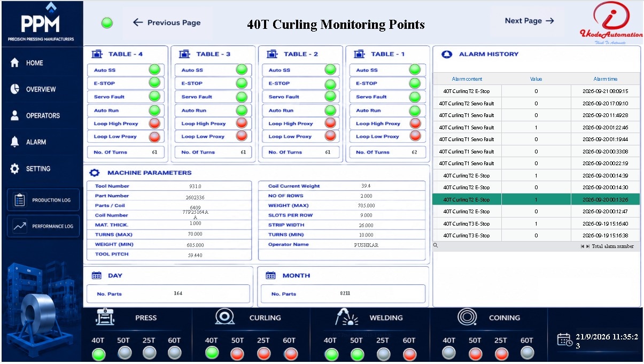Click the Ukode Automation logo
This screenshot has height=364, width=644.
611,22
